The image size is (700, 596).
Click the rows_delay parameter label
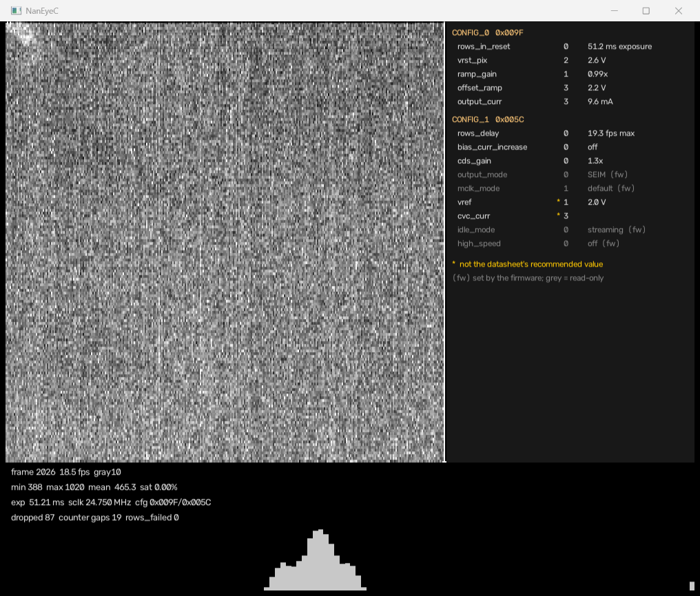478,134
